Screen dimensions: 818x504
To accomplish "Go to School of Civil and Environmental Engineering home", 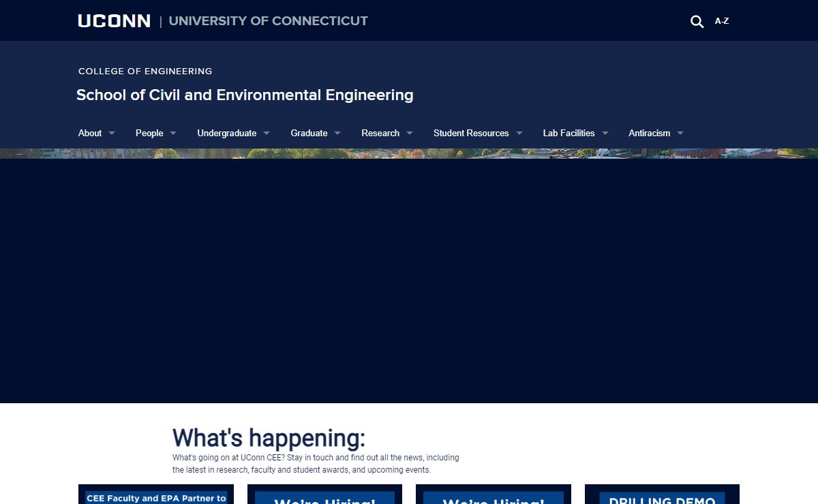I will [x=245, y=95].
